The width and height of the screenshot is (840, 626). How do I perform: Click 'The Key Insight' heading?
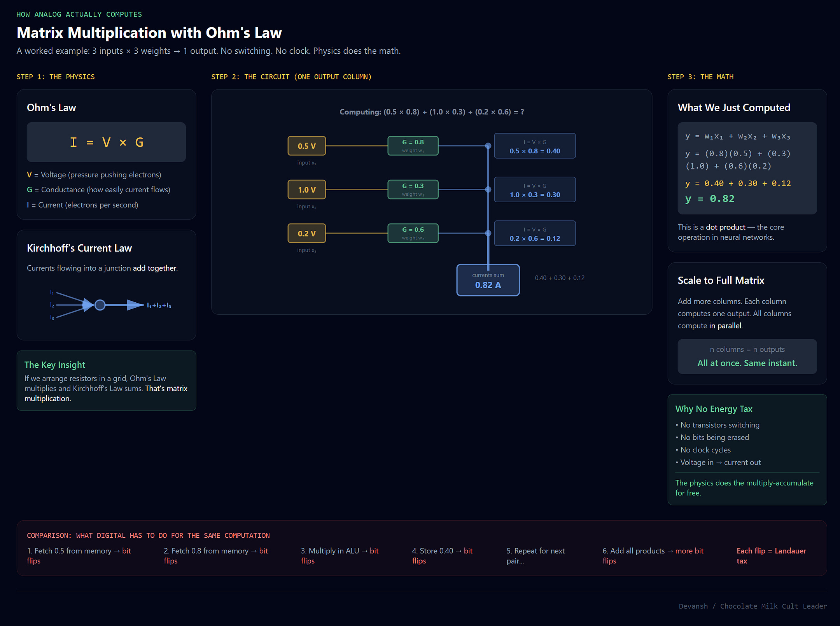click(55, 365)
